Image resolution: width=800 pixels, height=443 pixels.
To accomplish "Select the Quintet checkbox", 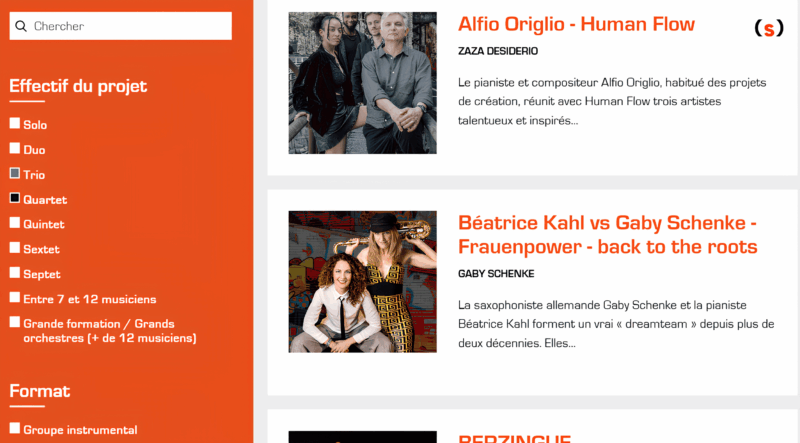I will click(x=15, y=223).
